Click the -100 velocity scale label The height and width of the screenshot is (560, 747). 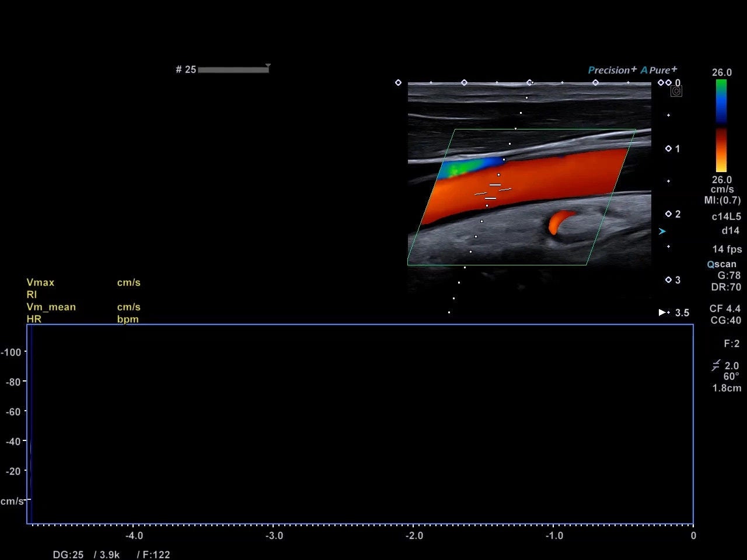click(x=11, y=352)
